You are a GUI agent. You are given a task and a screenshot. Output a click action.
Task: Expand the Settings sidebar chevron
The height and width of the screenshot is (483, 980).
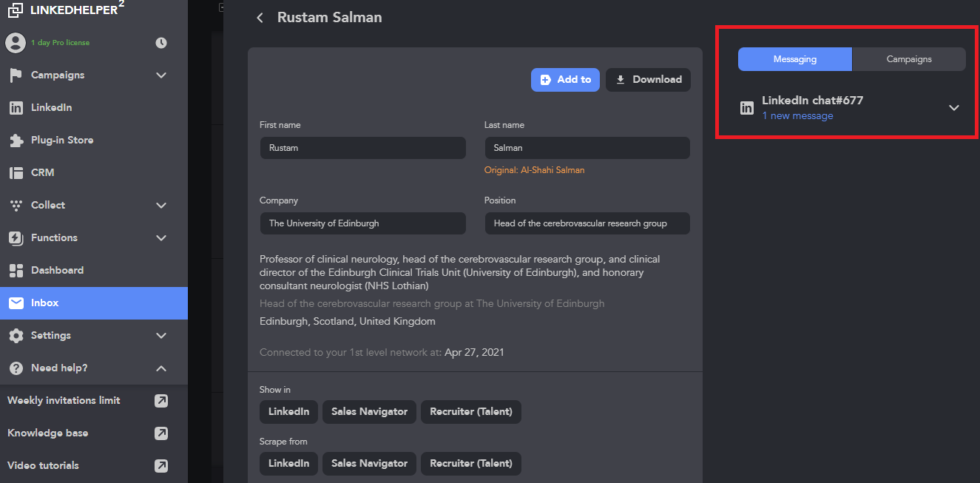coord(161,336)
